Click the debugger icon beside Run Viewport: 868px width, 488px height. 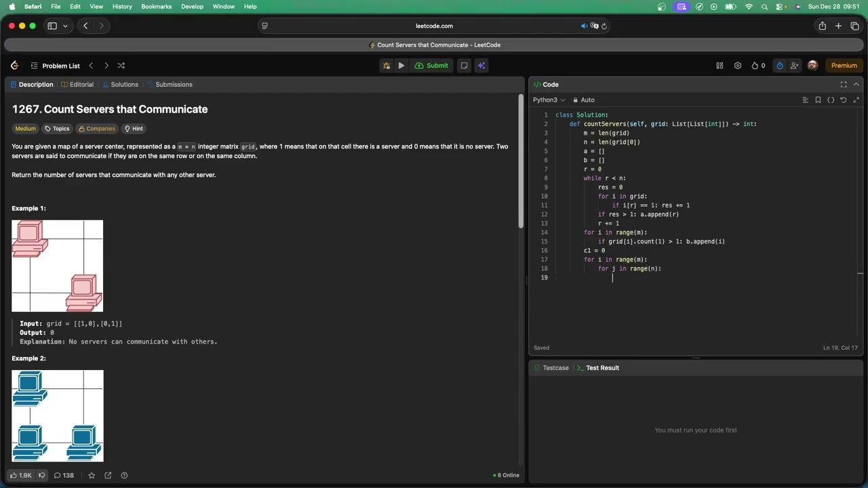[x=387, y=66]
